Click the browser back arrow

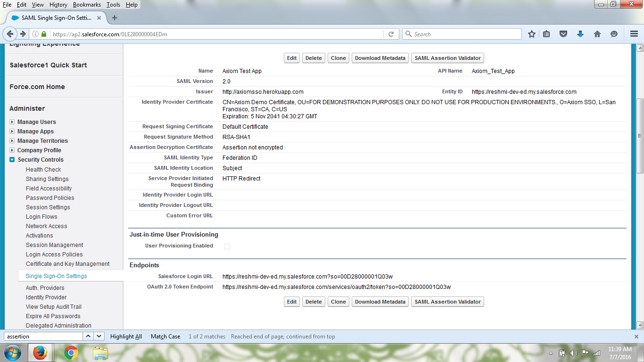(10, 34)
